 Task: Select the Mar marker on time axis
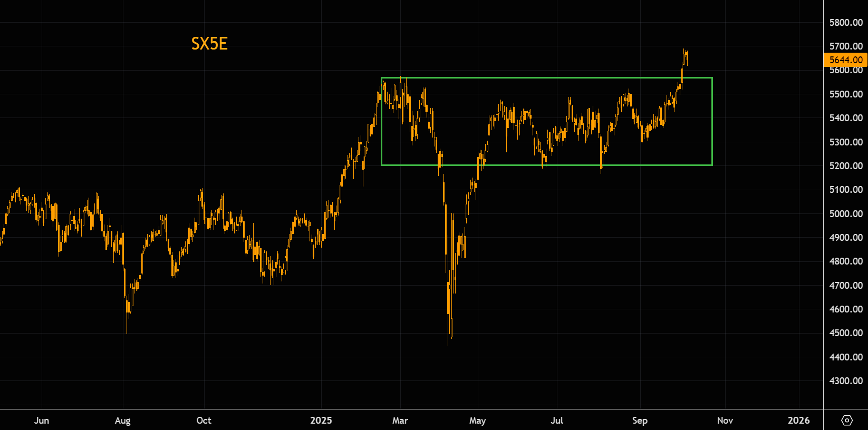coord(400,421)
